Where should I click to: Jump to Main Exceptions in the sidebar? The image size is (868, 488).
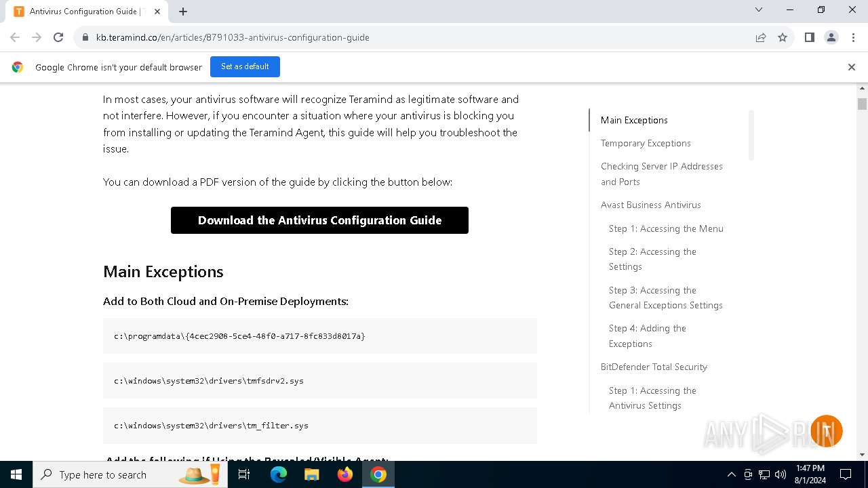coord(634,120)
